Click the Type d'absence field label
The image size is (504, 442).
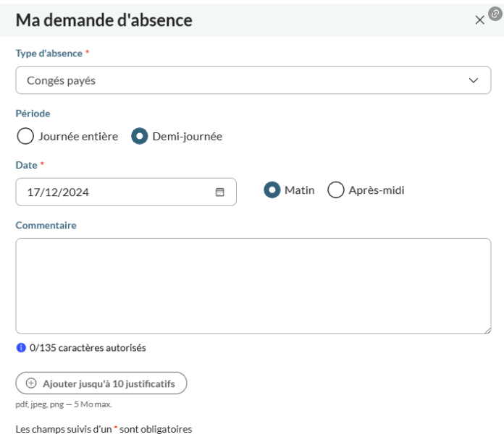click(49, 54)
